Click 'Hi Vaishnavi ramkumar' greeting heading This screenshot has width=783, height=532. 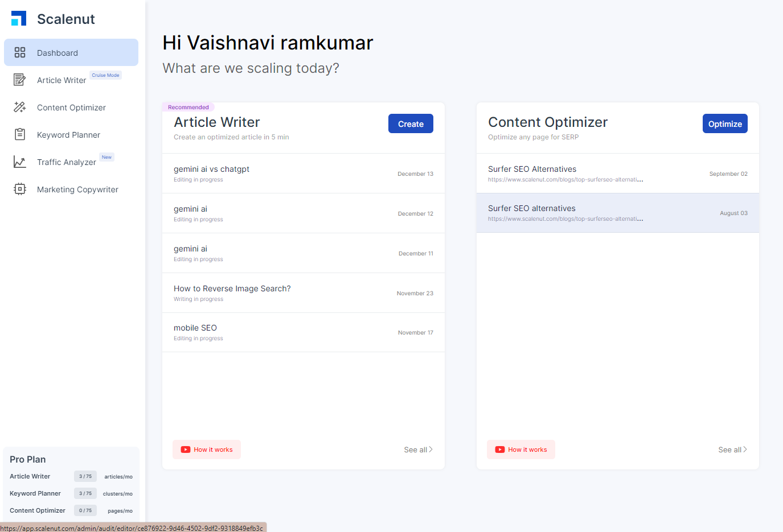pos(268,43)
